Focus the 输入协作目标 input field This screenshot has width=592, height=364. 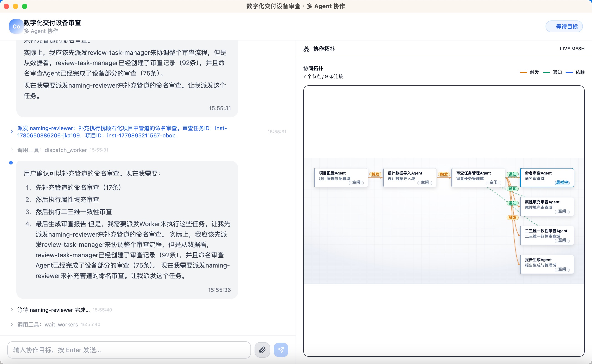coord(129,350)
